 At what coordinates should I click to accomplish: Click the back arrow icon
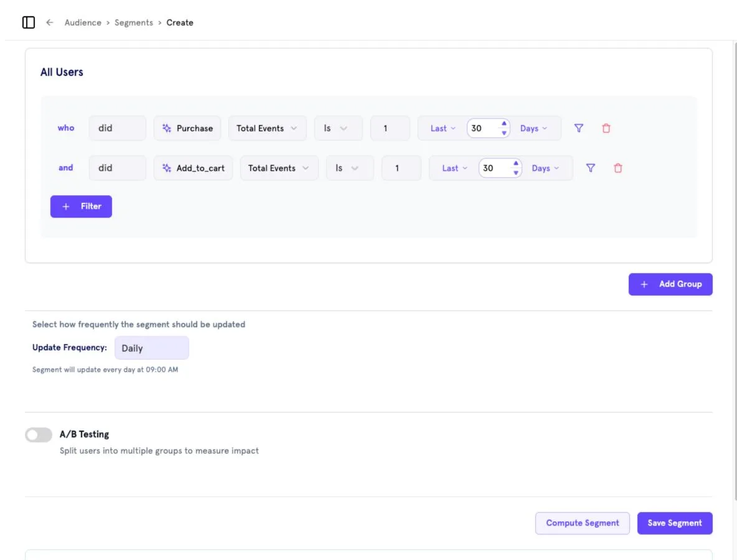tap(49, 22)
